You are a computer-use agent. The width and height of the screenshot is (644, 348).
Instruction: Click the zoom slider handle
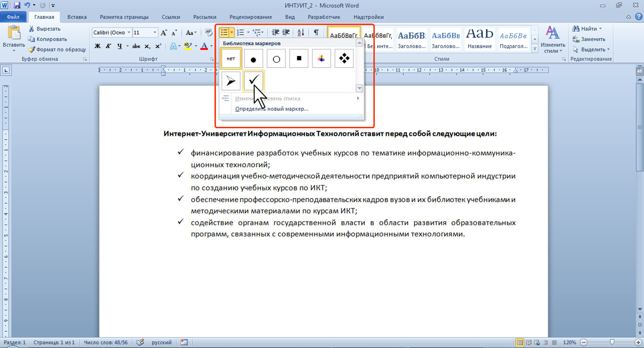pyautogui.click(x=612, y=342)
